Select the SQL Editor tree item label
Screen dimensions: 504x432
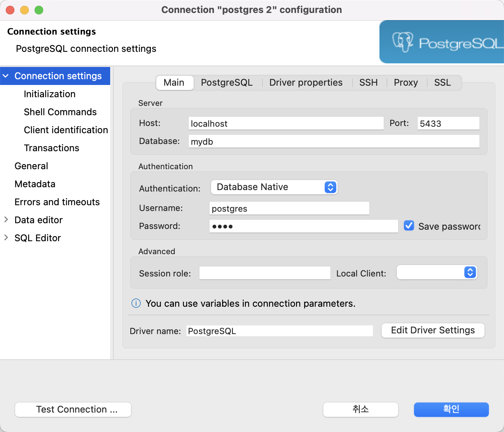coord(38,238)
